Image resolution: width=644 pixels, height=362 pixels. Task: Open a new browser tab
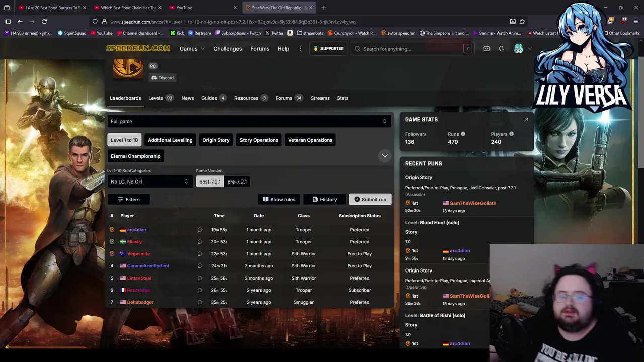(324, 8)
